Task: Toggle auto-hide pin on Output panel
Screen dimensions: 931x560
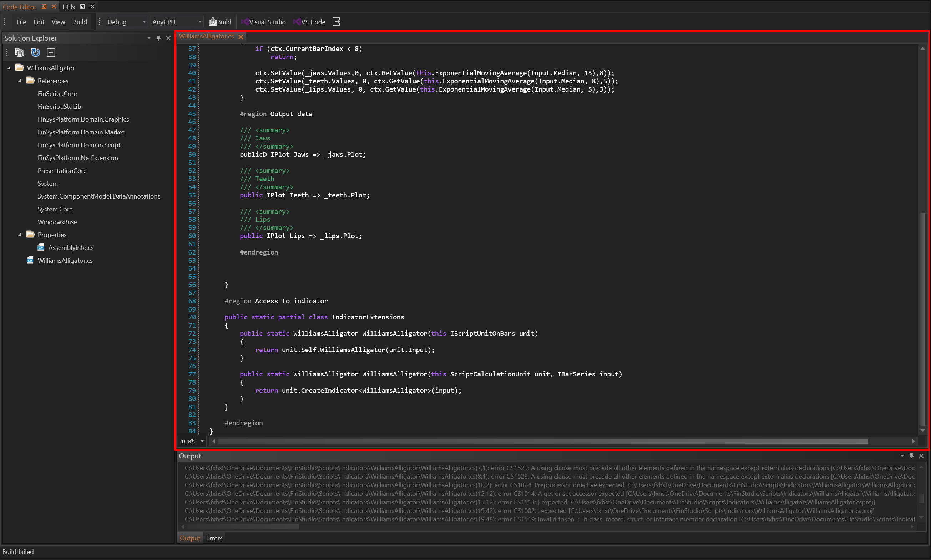Action: tap(911, 456)
